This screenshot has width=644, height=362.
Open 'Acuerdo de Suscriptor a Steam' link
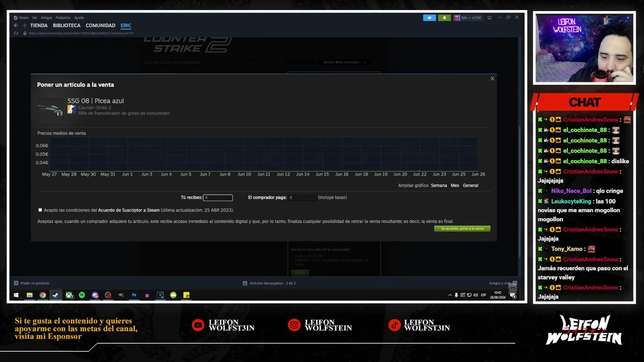pyautogui.click(x=129, y=210)
